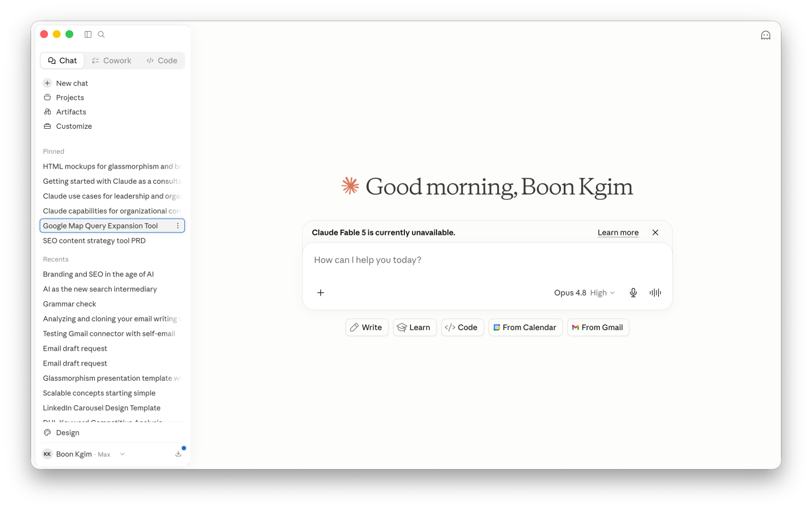Screen dimensions: 812x510
Task: Switch to the Cowork tab
Action: click(111, 61)
